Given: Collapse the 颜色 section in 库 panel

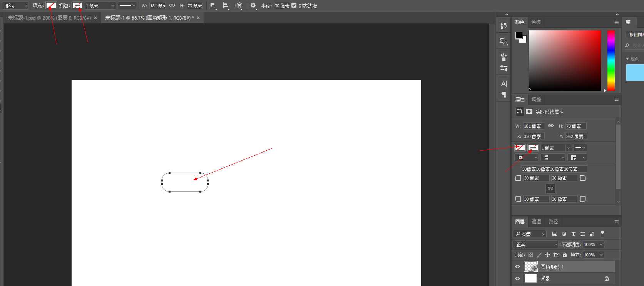Looking at the screenshot, I should (x=628, y=59).
